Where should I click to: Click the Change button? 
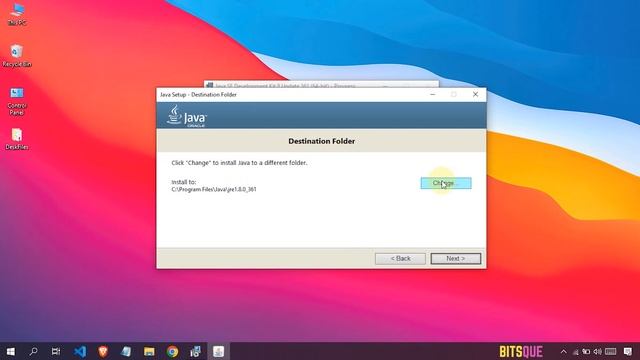[x=446, y=183]
